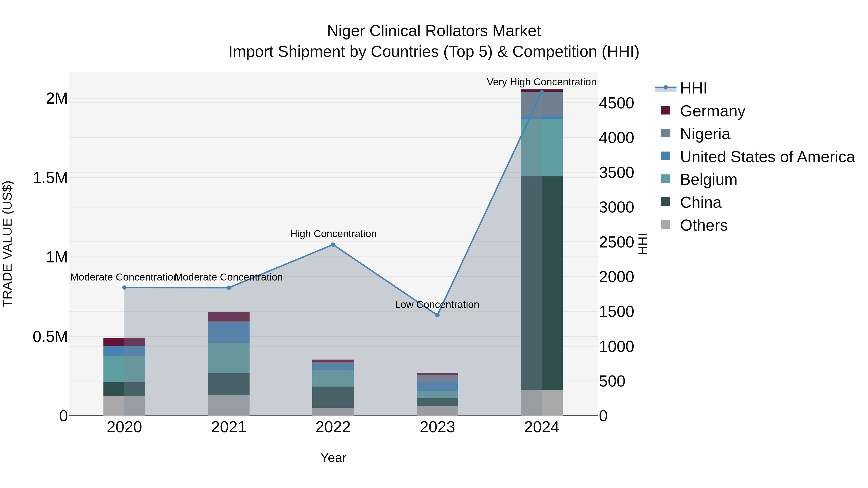The image size is (868, 488).
Task: Click the 2021 HHI data point marker
Action: tap(229, 288)
